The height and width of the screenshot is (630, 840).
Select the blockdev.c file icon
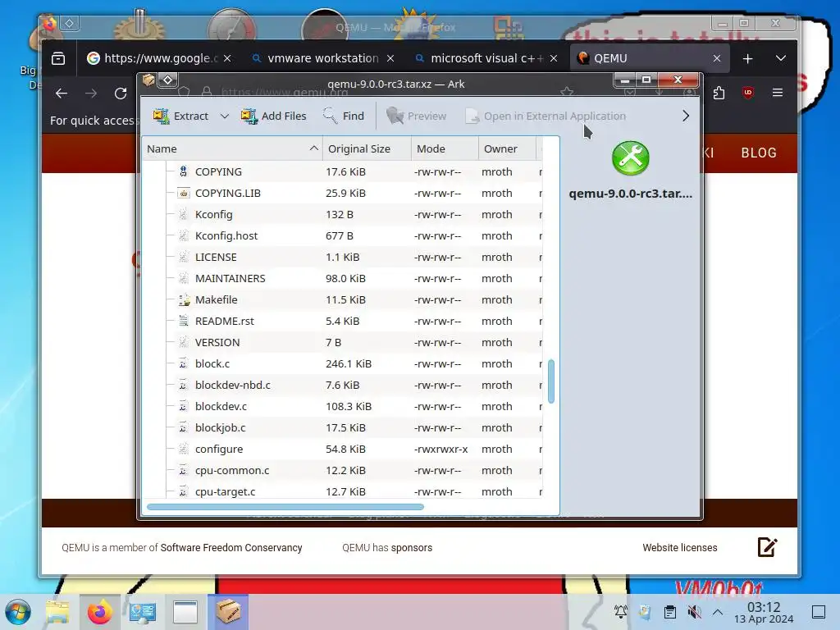coord(183,407)
